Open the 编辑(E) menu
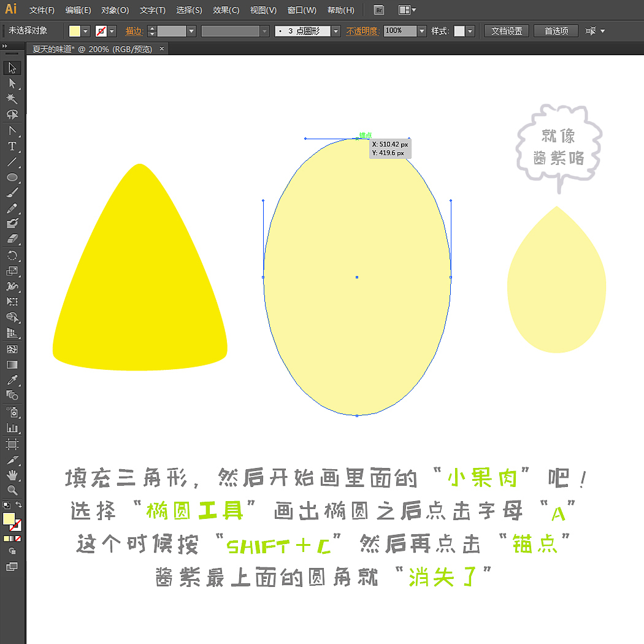The image size is (644, 644). coord(78,10)
